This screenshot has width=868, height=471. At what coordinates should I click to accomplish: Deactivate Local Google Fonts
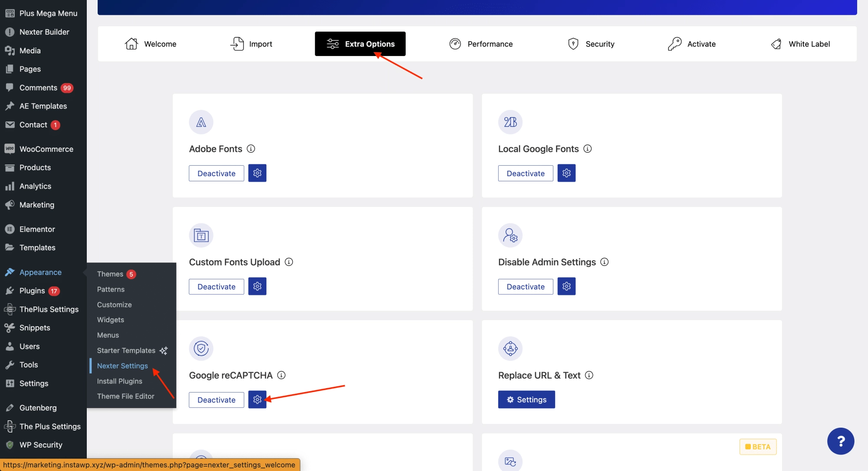[526, 173]
